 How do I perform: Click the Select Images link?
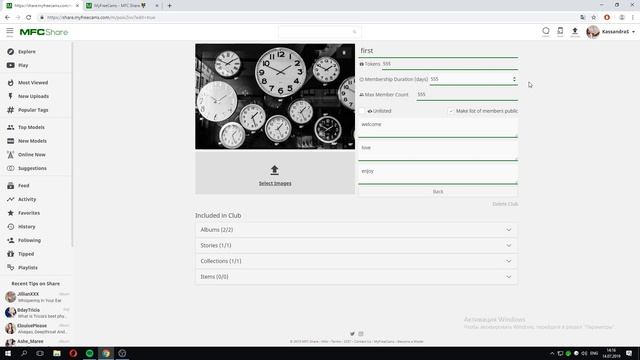point(275,184)
